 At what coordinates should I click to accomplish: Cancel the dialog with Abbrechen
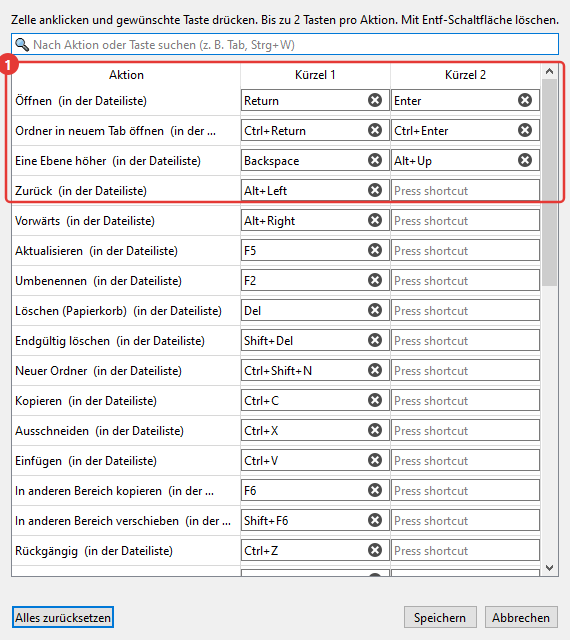click(x=521, y=617)
